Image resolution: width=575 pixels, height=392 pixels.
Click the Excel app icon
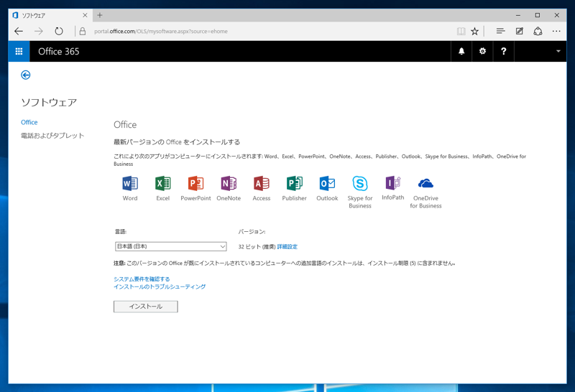click(163, 183)
